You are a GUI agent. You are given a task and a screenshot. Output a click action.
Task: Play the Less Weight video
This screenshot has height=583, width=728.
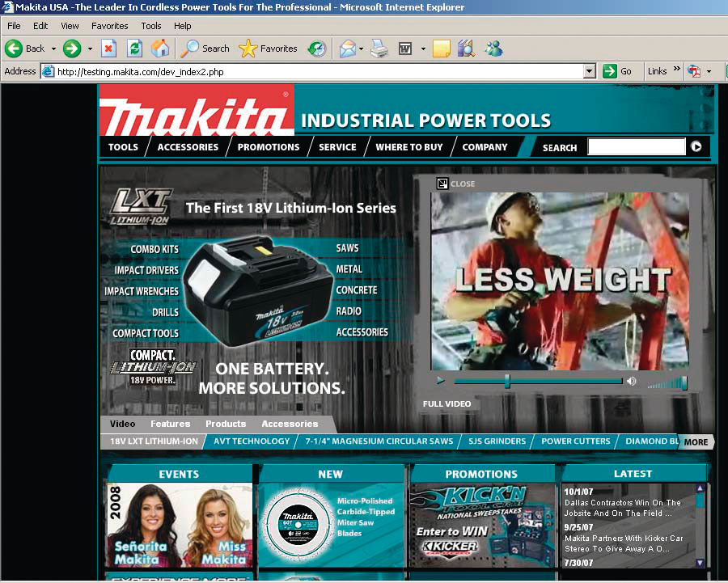pos(441,381)
